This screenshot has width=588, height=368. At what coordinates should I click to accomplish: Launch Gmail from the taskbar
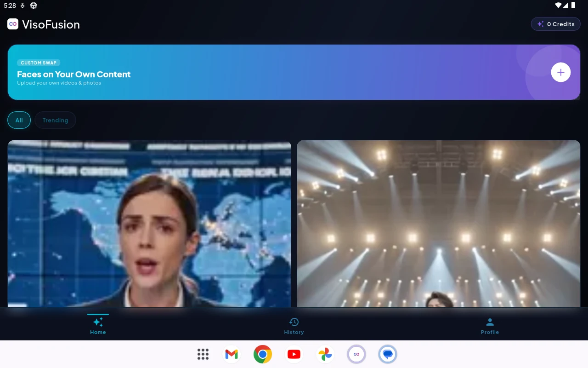coord(232,354)
